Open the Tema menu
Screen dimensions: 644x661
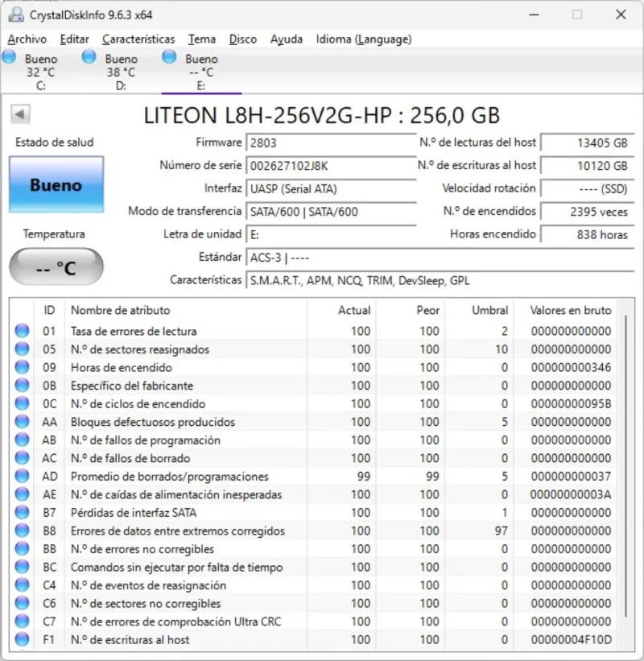(x=202, y=39)
